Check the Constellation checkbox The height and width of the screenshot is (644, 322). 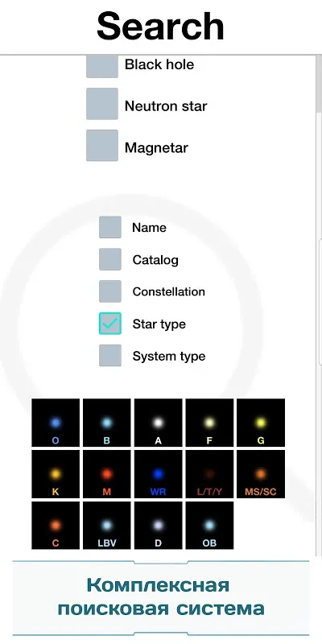pos(110,291)
